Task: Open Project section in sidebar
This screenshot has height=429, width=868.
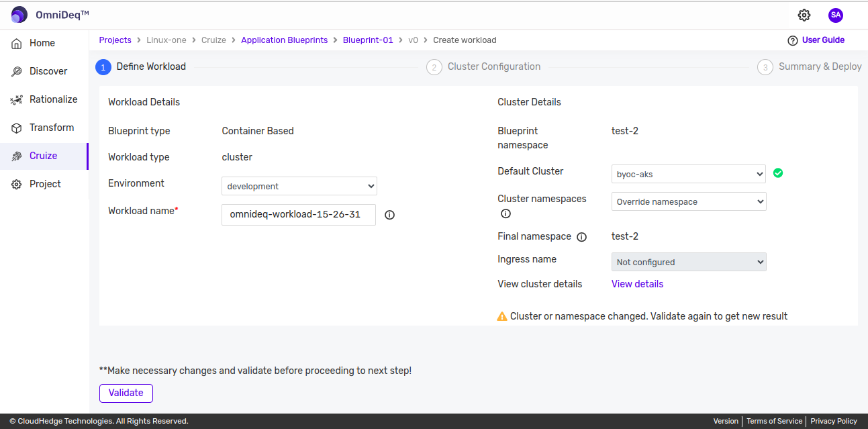Action: coord(44,184)
